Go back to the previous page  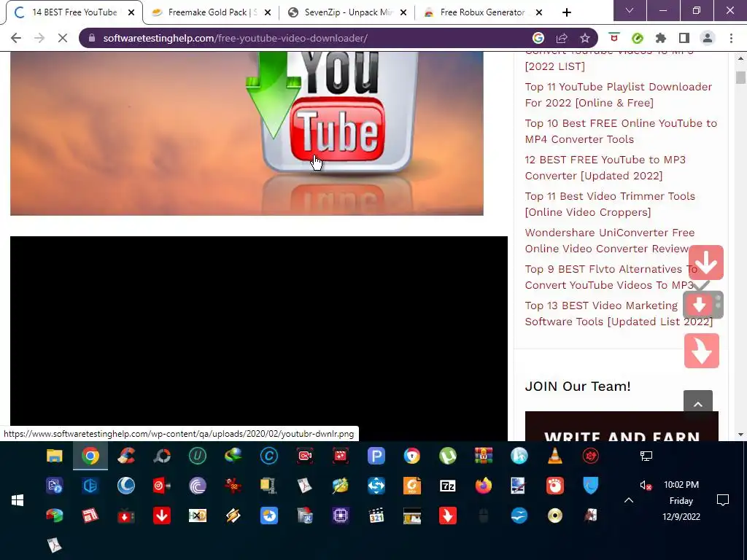[x=16, y=38]
